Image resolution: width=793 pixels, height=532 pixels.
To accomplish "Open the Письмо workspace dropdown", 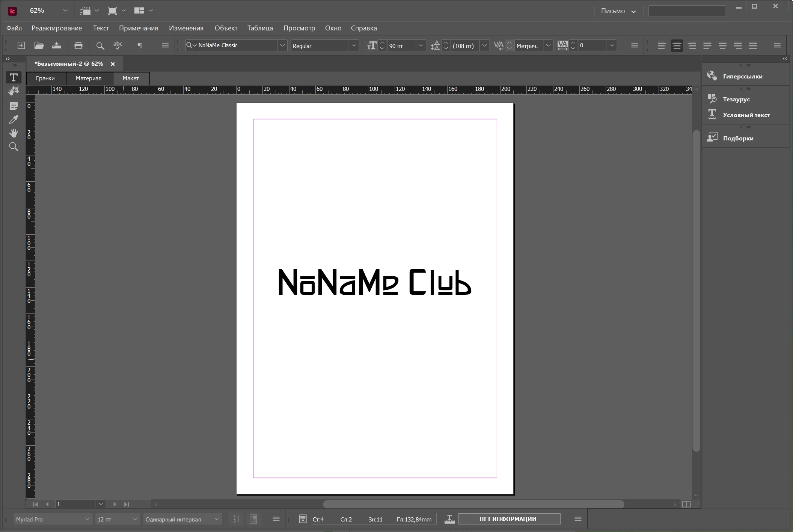I will click(x=618, y=11).
